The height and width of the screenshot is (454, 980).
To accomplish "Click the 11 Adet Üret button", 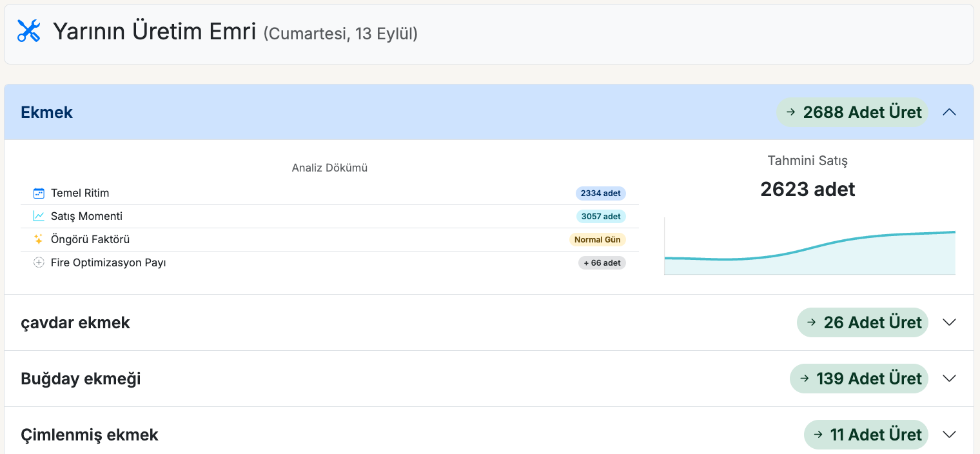I will 866,435.
